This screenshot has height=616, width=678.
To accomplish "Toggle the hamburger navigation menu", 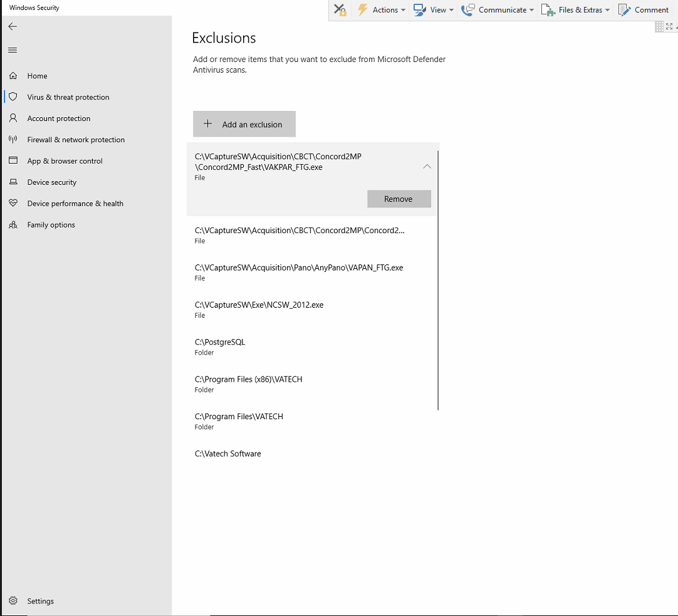I will [x=13, y=50].
